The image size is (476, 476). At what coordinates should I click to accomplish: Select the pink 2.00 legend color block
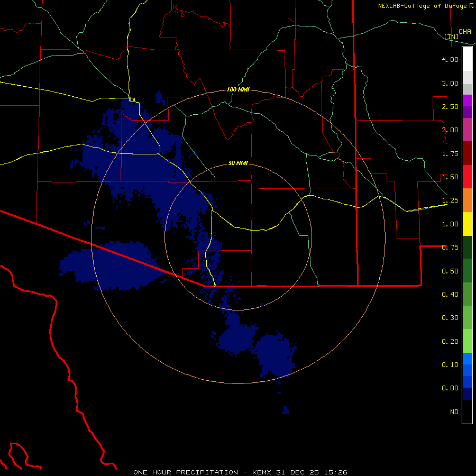click(x=467, y=130)
